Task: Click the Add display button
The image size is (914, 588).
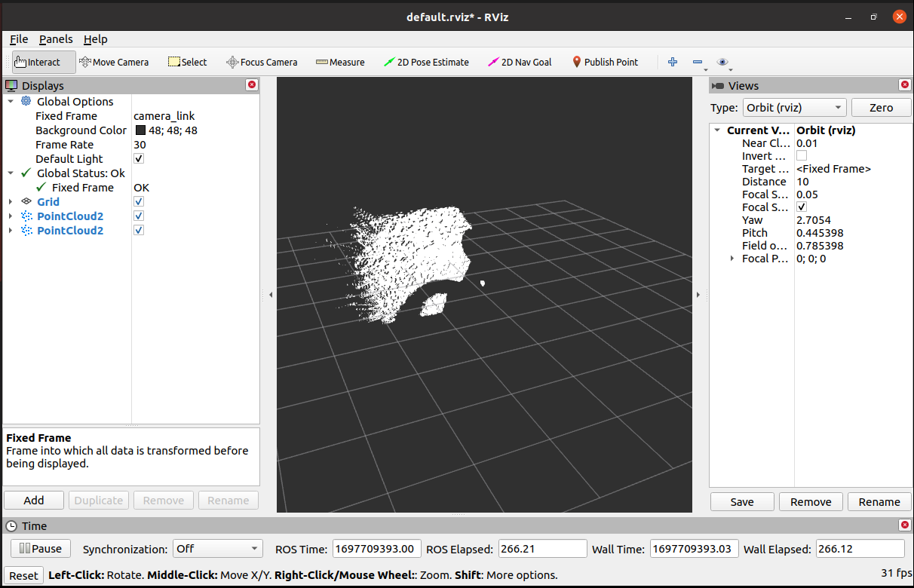Action: point(34,501)
